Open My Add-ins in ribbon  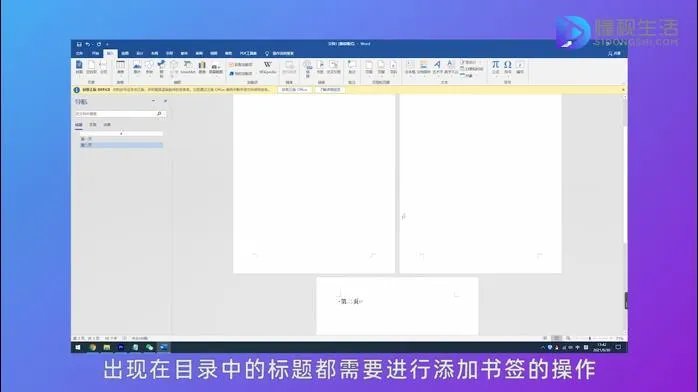point(241,73)
